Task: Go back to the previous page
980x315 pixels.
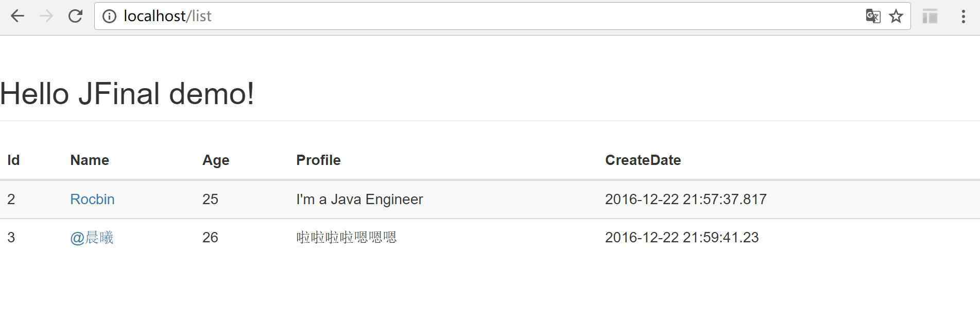Action: pos(18,16)
